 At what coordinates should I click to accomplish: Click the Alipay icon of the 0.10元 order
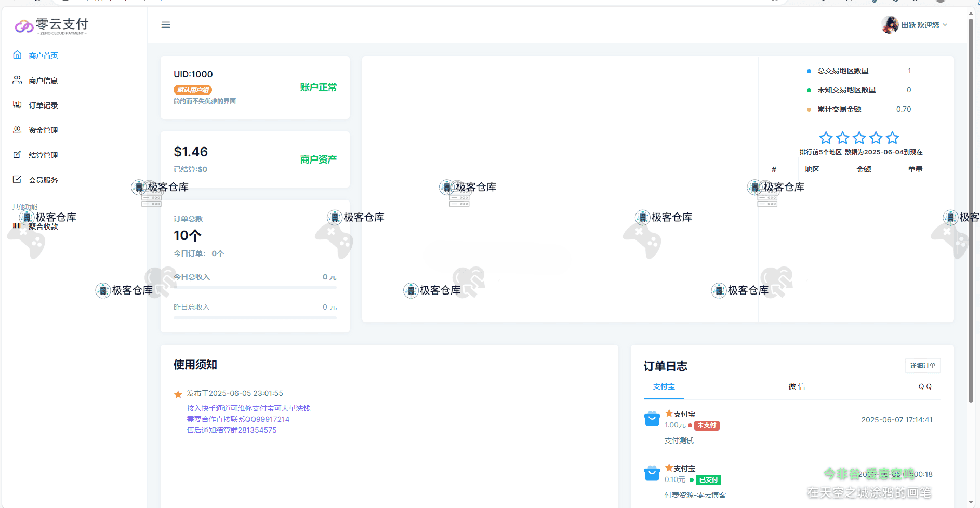click(x=652, y=473)
